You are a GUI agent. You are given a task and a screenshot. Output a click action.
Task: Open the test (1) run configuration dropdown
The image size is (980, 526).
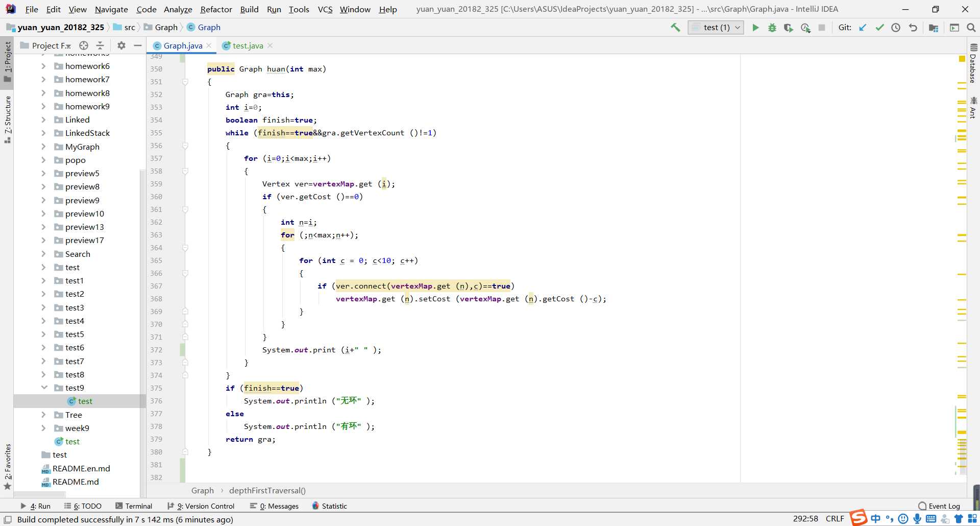(x=716, y=28)
